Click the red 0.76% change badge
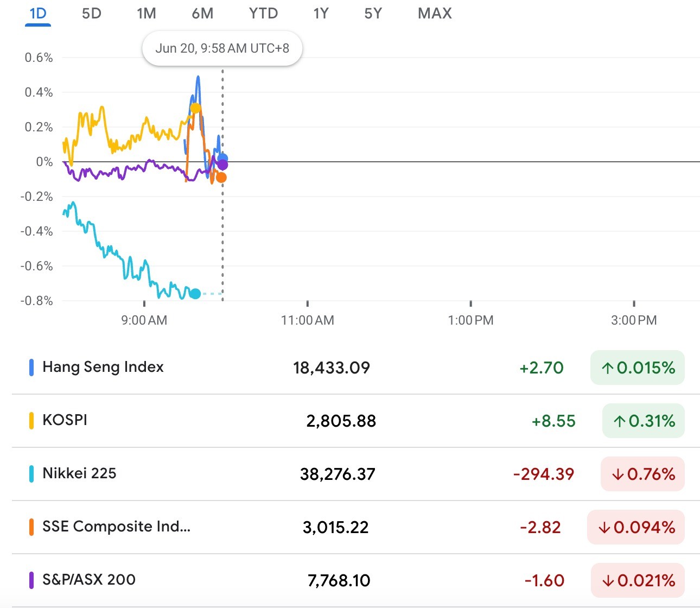The image size is (700, 608). [643, 474]
